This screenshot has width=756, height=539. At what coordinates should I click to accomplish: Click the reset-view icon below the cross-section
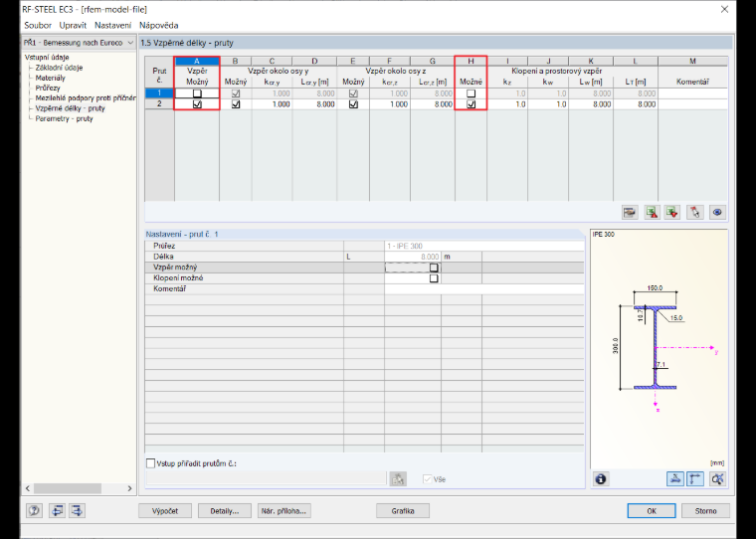tap(717, 478)
